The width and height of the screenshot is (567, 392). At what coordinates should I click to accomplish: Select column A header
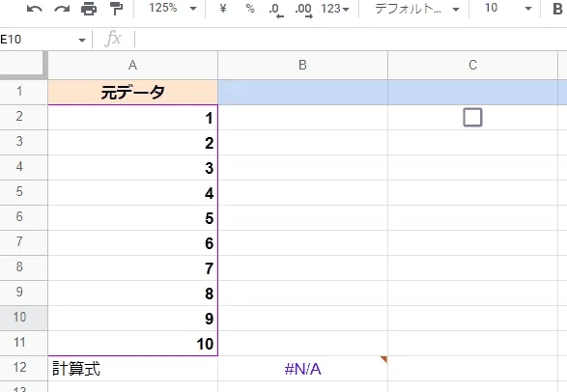coord(132,65)
